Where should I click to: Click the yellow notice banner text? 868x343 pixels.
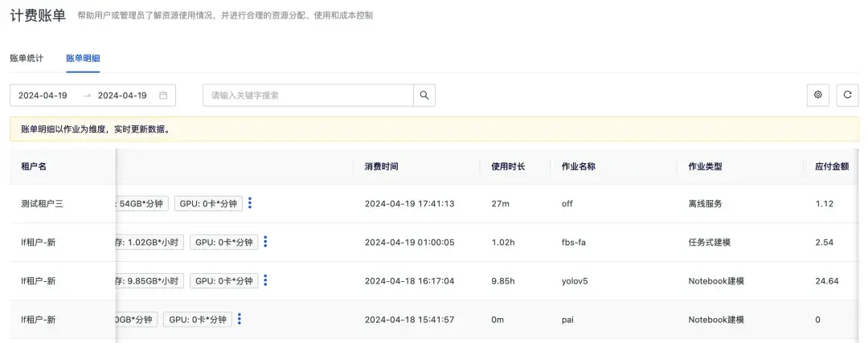[95, 129]
